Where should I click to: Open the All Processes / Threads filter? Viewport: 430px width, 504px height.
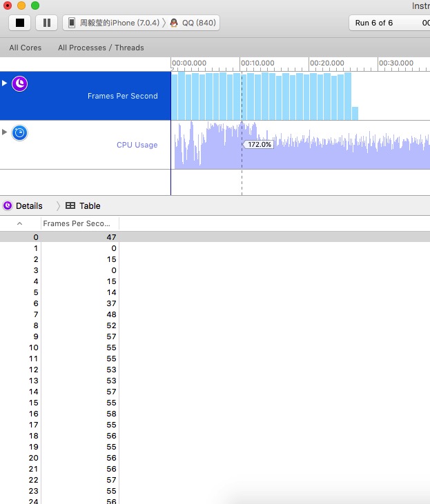[x=101, y=48]
